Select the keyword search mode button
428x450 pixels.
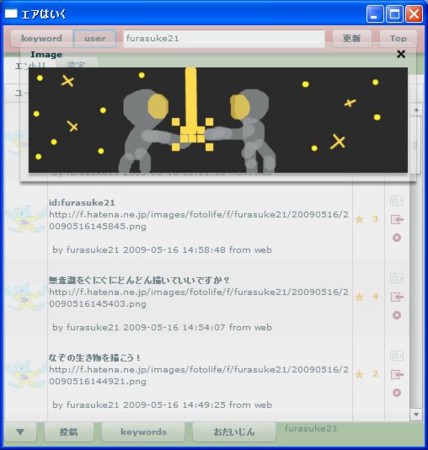coord(42,38)
